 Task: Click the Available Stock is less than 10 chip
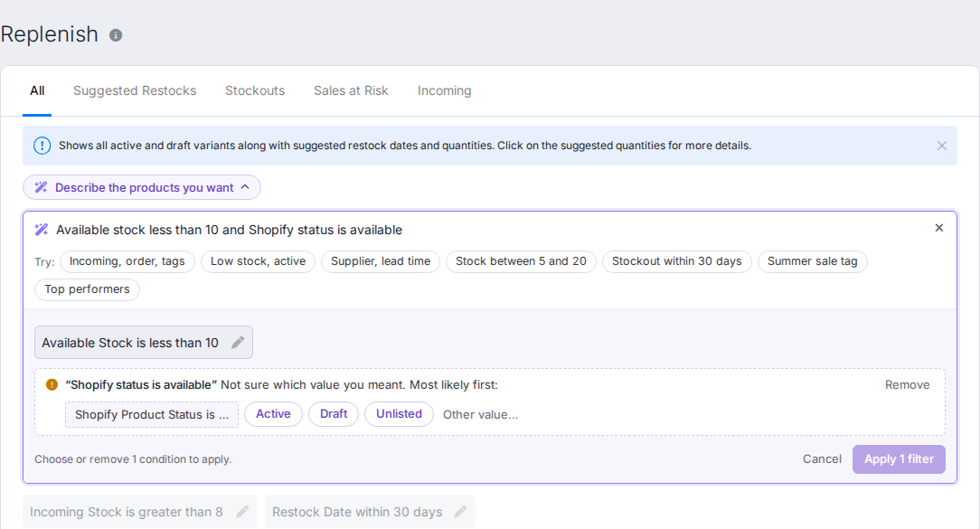click(x=144, y=343)
